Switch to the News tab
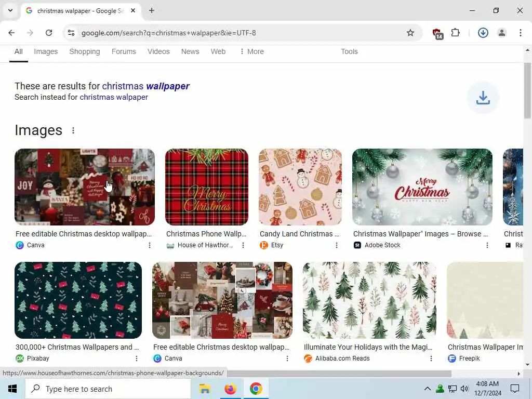The width and height of the screenshot is (532, 399). tap(190, 51)
